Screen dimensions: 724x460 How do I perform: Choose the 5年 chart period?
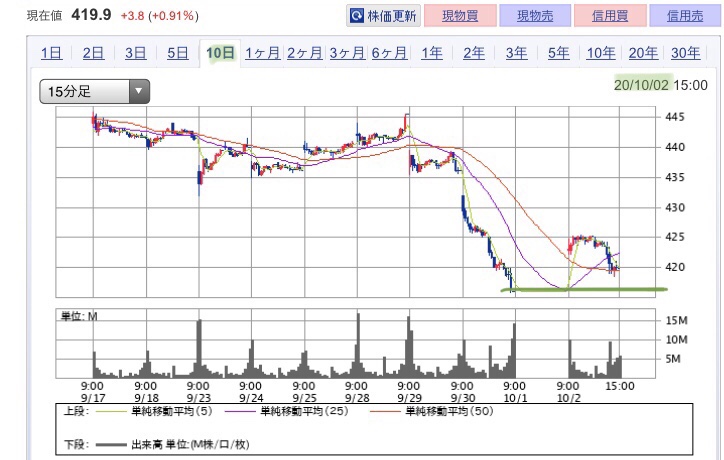click(559, 53)
